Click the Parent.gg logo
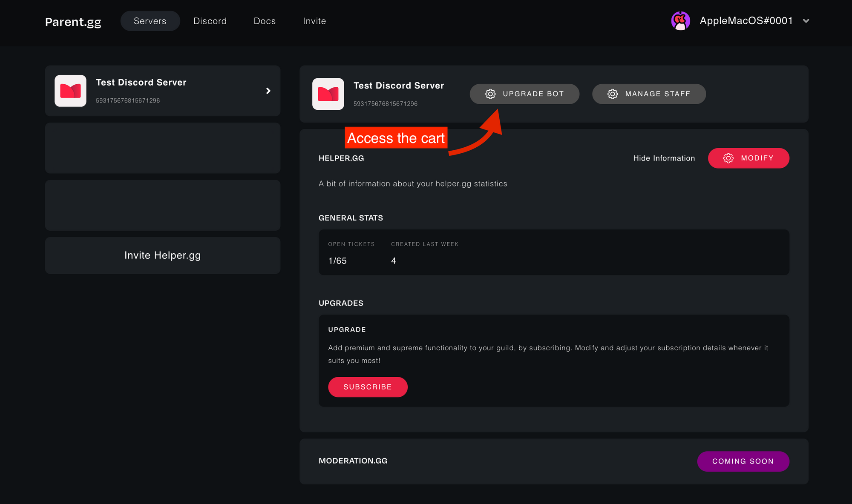852x504 pixels. pos(73,22)
